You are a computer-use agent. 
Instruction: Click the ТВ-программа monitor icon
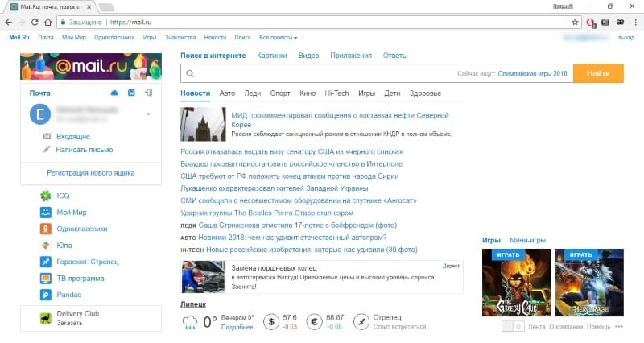point(46,278)
